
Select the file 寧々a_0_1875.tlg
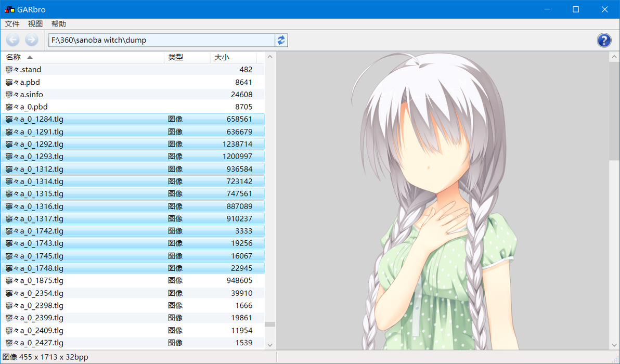pos(133,281)
